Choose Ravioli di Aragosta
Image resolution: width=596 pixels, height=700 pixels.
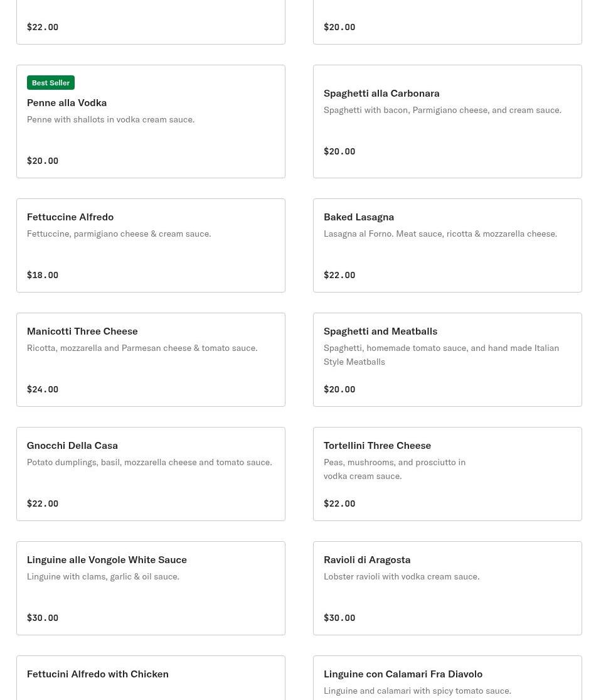point(367,559)
